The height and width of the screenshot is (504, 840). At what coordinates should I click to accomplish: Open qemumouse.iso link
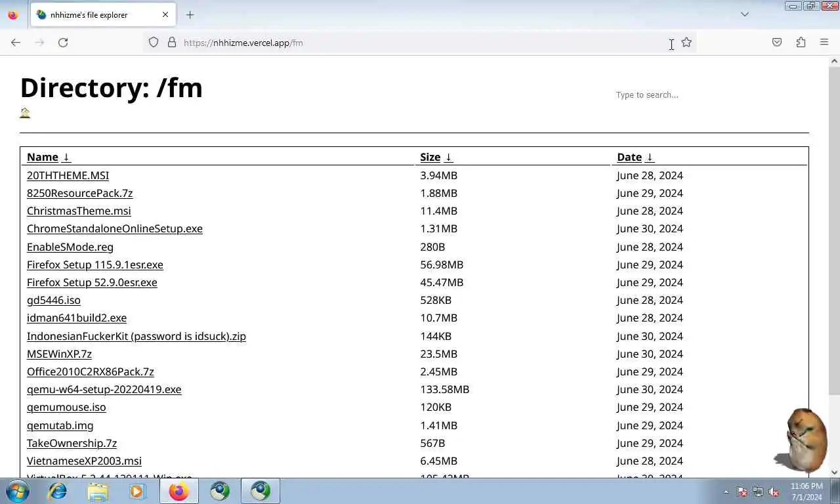pos(66,407)
